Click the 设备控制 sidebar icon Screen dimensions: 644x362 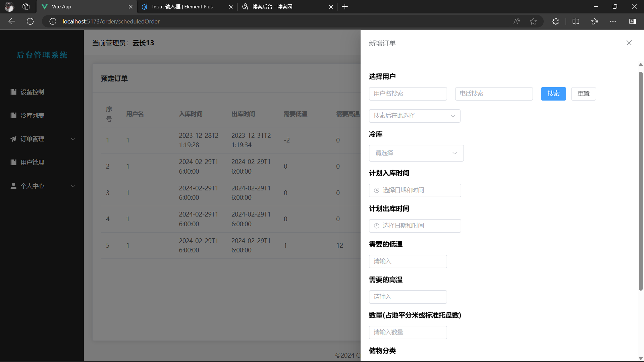(13, 92)
